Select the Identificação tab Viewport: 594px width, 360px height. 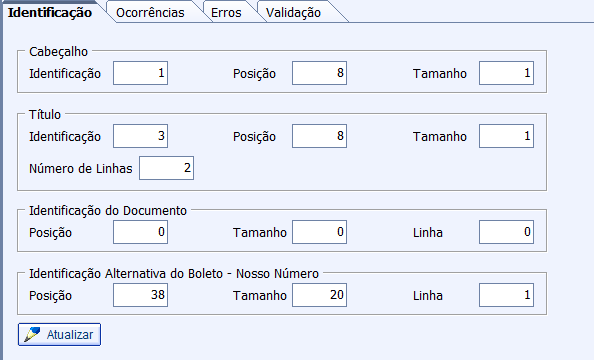coord(50,13)
